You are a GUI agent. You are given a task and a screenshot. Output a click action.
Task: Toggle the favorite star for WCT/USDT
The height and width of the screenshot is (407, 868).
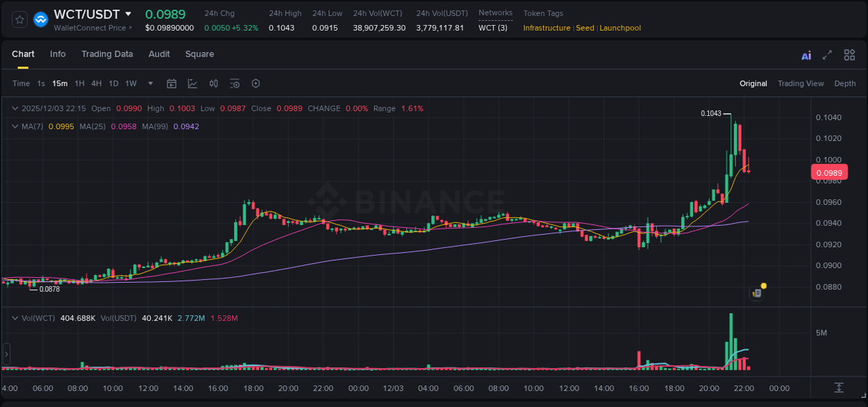[19, 19]
